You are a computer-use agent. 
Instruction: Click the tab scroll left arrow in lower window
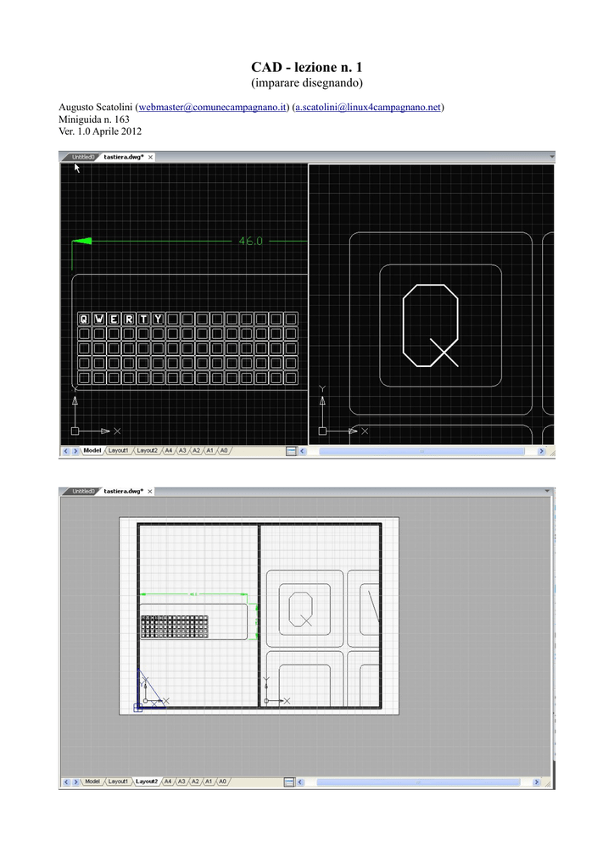[x=64, y=782]
